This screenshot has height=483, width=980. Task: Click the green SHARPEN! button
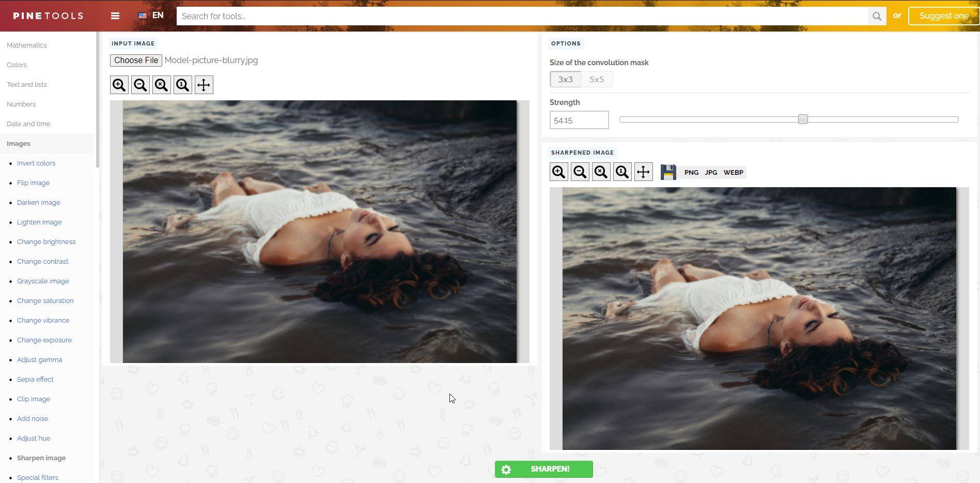coord(544,469)
